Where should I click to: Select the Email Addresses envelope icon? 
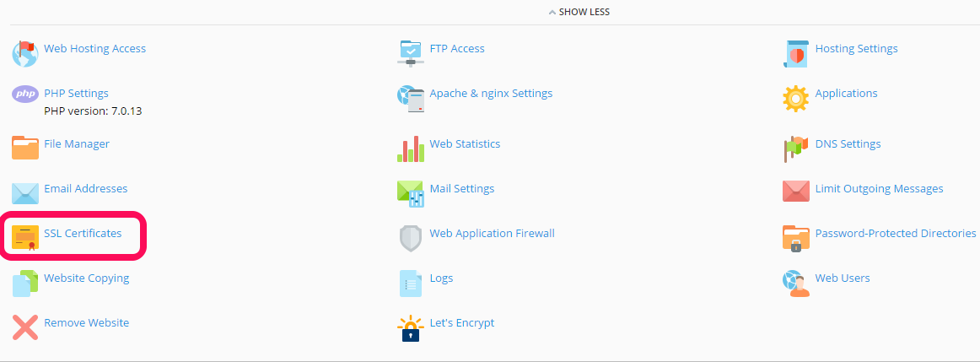point(25,193)
